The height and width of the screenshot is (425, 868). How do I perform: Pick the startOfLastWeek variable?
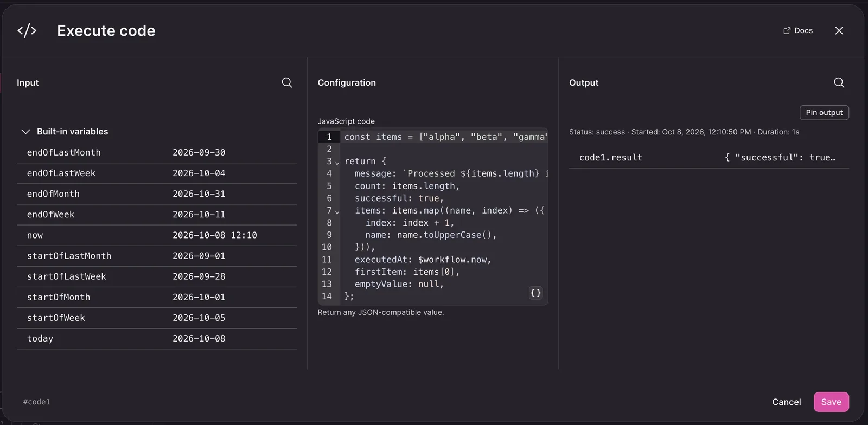click(x=157, y=276)
